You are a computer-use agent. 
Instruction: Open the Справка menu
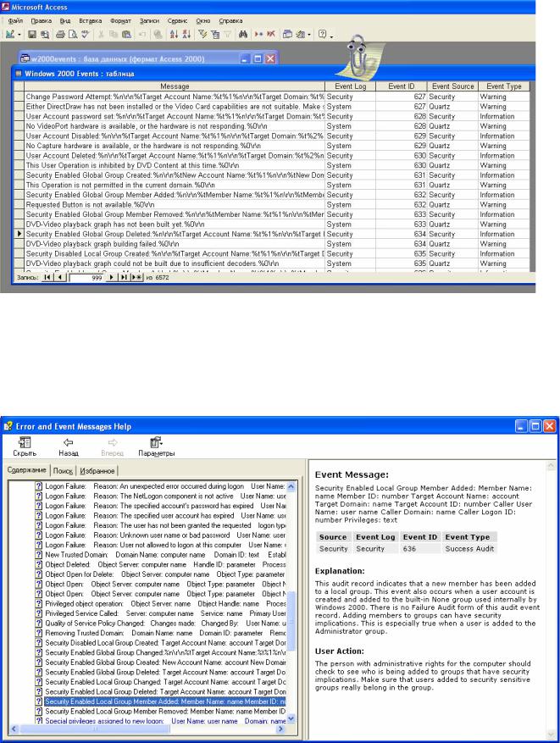pos(230,21)
